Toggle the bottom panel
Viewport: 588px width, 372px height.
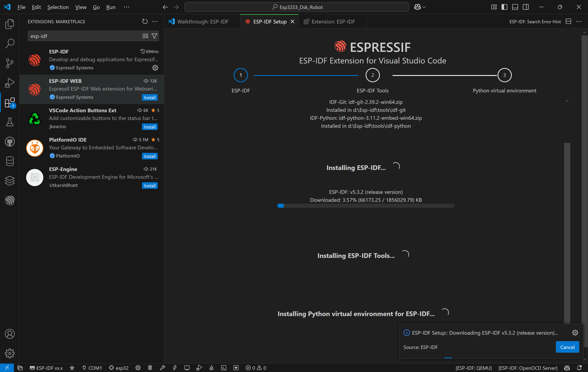(x=515, y=7)
